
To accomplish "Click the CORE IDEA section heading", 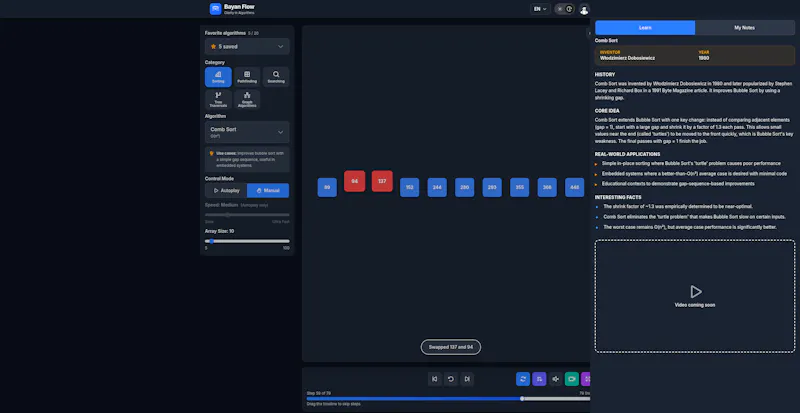I will (607, 111).
